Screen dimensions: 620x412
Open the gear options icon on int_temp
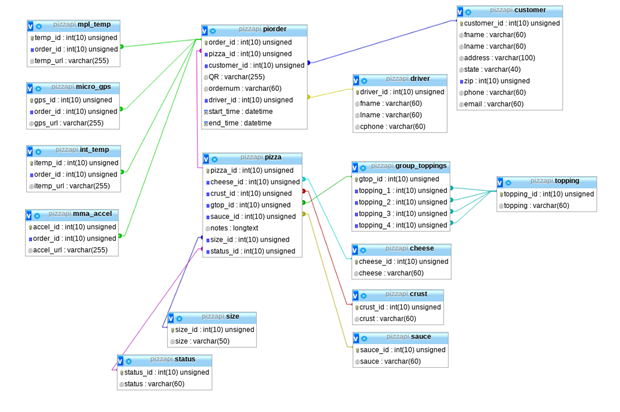[x=38, y=152]
